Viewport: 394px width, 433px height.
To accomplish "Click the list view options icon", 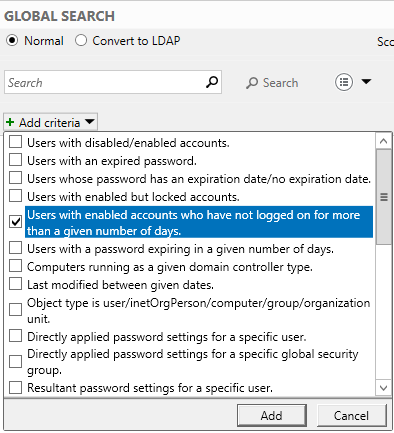I will click(x=344, y=82).
